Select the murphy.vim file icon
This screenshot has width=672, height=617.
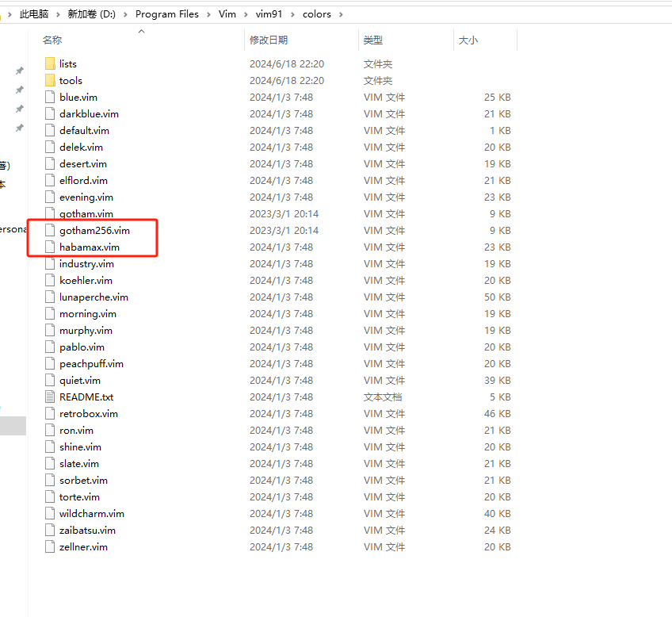pos(50,331)
